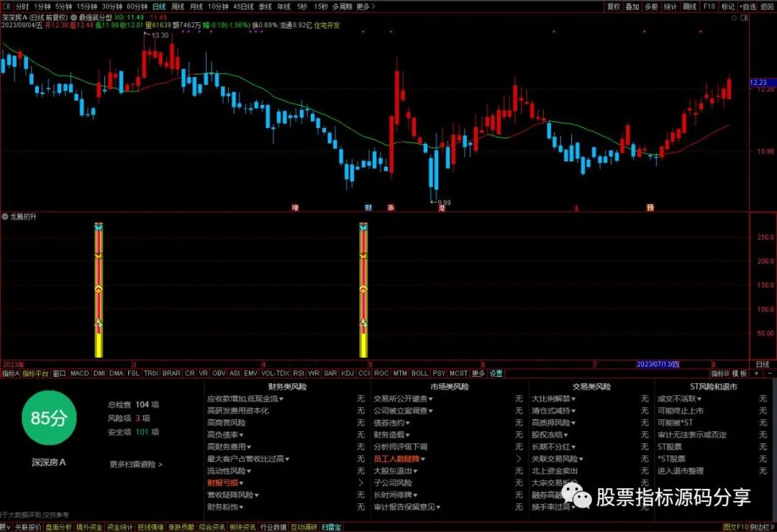Expand 财报亏损 risk item

tap(225, 483)
